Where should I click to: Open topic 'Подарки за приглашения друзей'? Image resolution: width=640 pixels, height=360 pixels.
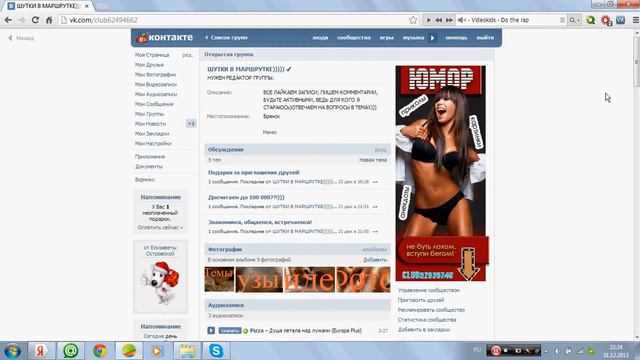[254, 173]
